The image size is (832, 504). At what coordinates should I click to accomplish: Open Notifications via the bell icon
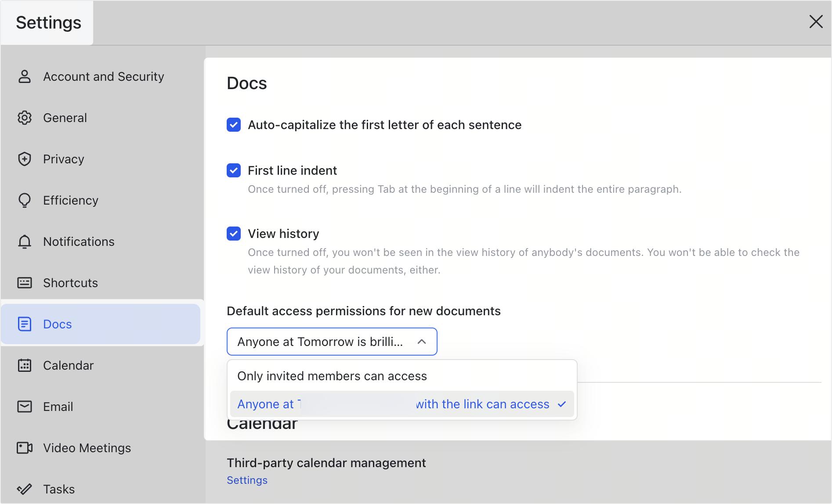coord(25,241)
